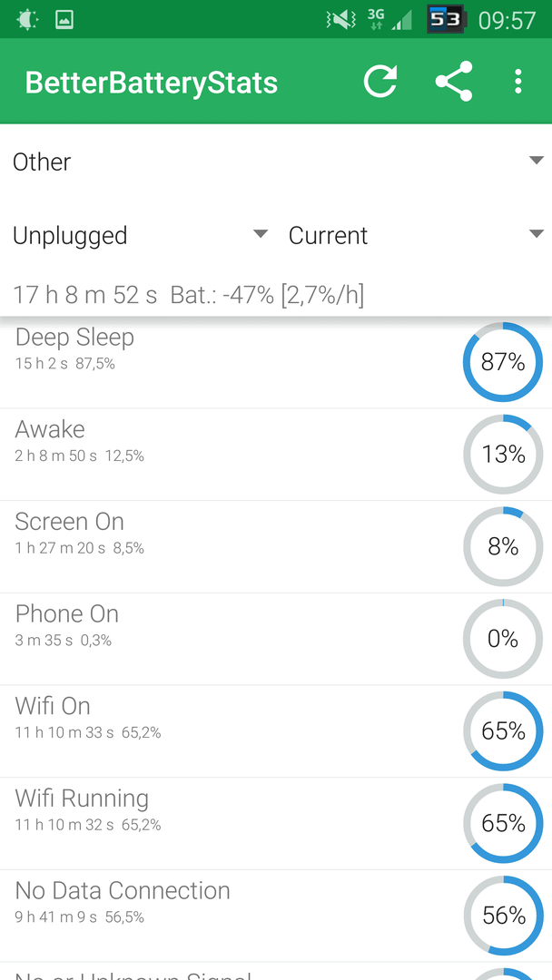Tap the Phone On stat row
Viewport: 552px width, 980px height.
(276, 639)
